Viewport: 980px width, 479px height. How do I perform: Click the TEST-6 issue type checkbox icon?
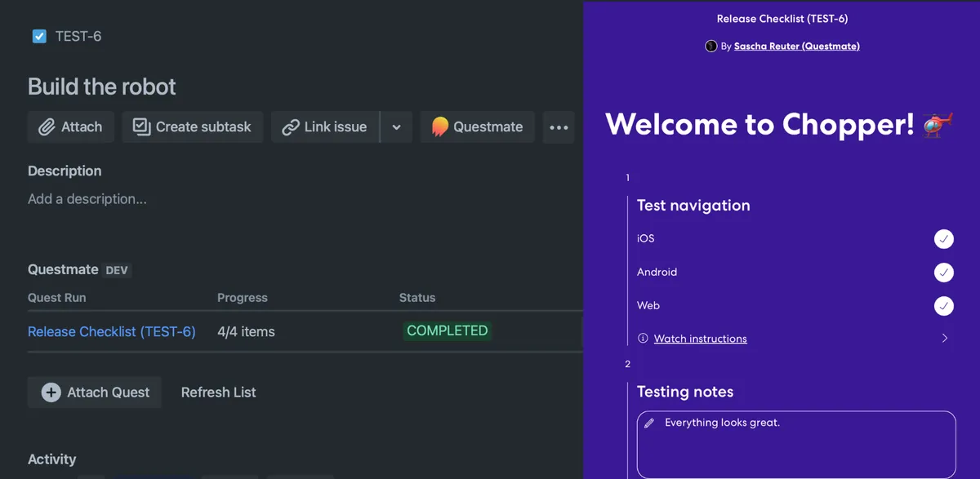[39, 36]
